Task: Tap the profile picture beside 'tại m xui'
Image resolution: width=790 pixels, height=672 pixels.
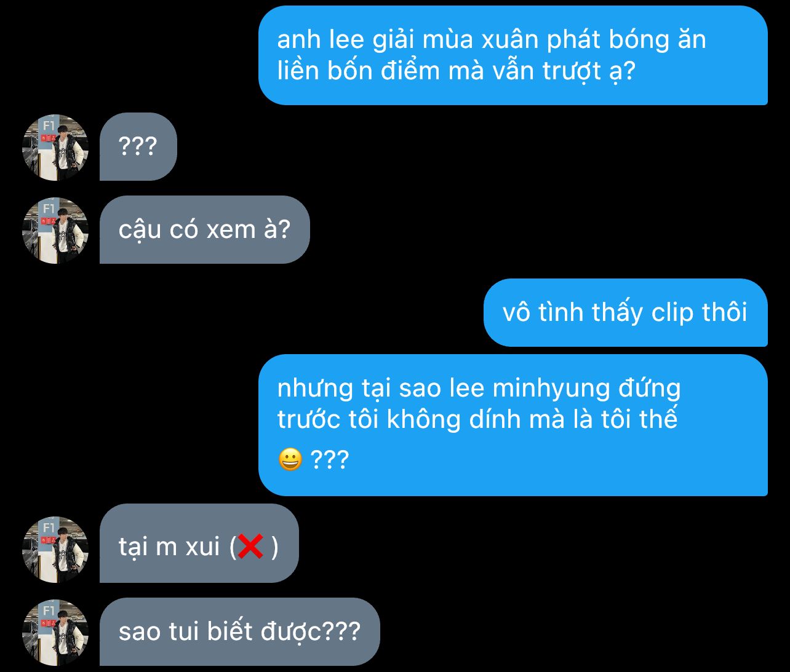Action: (x=55, y=549)
